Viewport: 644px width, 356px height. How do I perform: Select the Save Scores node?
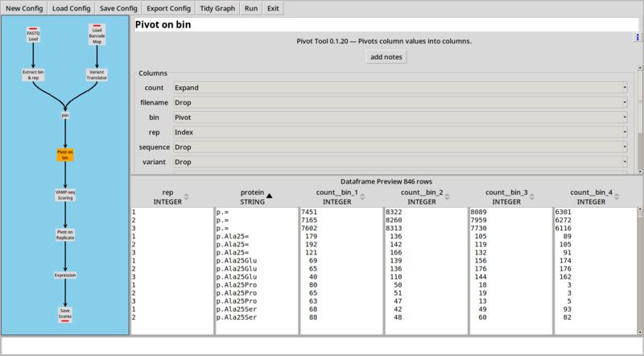[65, 314]
